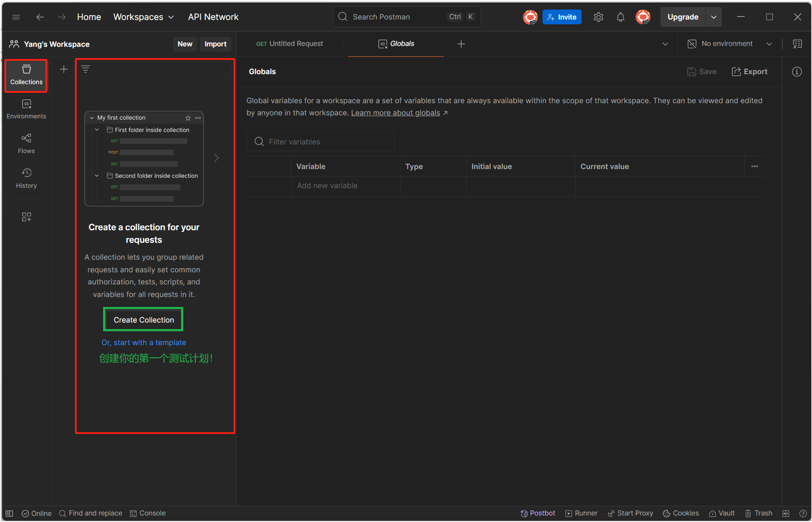Collapse My first collection preview
Viewport: 812px width, 522px height.
click(x=91, y=118)
